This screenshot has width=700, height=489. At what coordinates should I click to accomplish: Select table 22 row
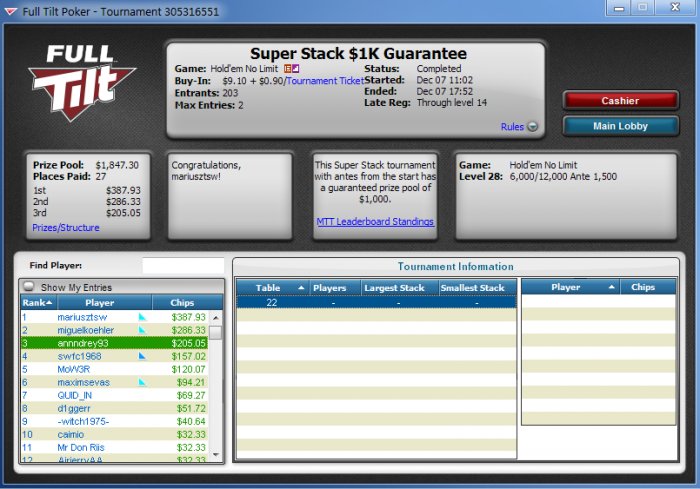pos(376,302)
